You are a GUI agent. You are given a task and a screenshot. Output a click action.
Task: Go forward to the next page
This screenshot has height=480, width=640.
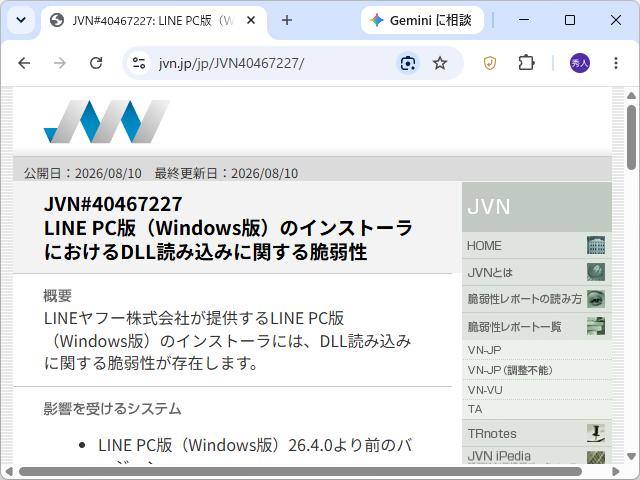[x=60, y=63]
